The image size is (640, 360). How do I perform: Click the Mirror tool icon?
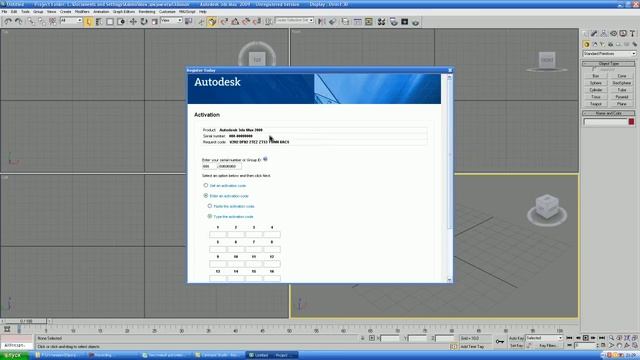(x=322, y=22)
